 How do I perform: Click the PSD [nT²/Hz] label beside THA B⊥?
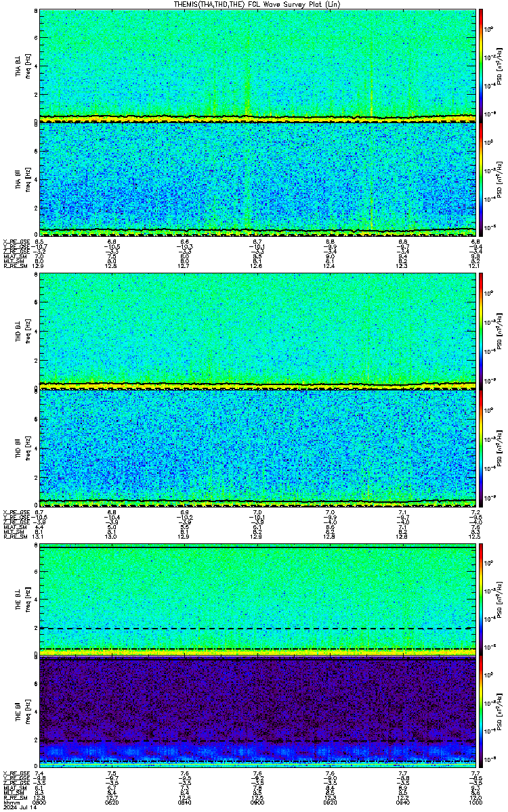pos(499,66)
